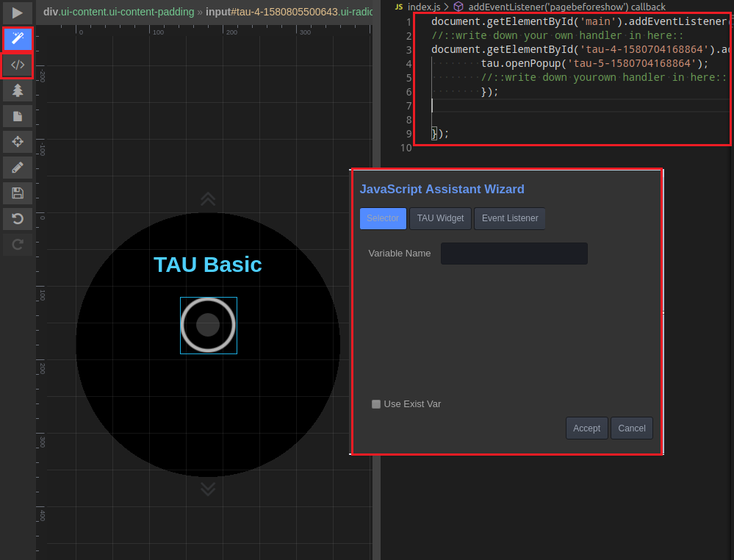Click the page document icon
The height and width of the screenshot is (560, 734).
[x=18, y=116]
